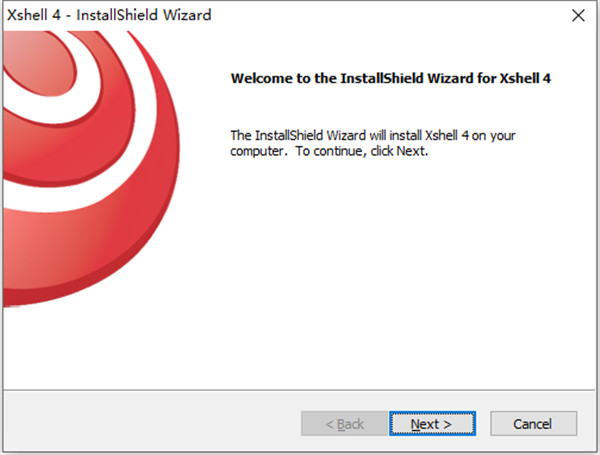Click the Next > button
Viewport: 600px width, 455px height.
pyautogui.click(x=432, y=424)
